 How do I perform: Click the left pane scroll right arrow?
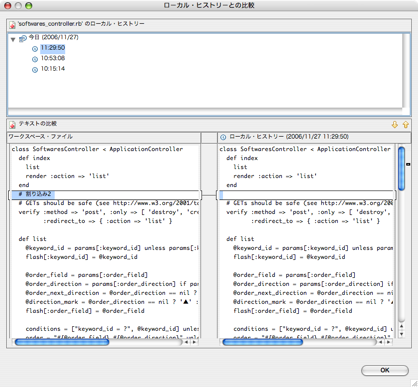click(x=194, y=342)
